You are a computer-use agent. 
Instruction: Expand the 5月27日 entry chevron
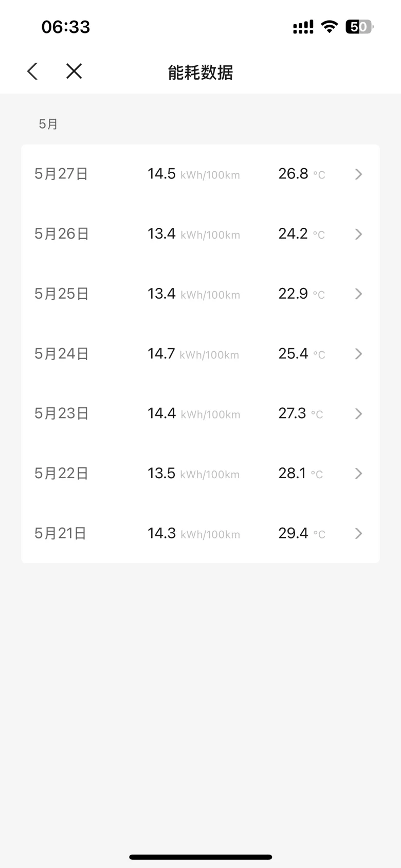(x=359, y=174)
